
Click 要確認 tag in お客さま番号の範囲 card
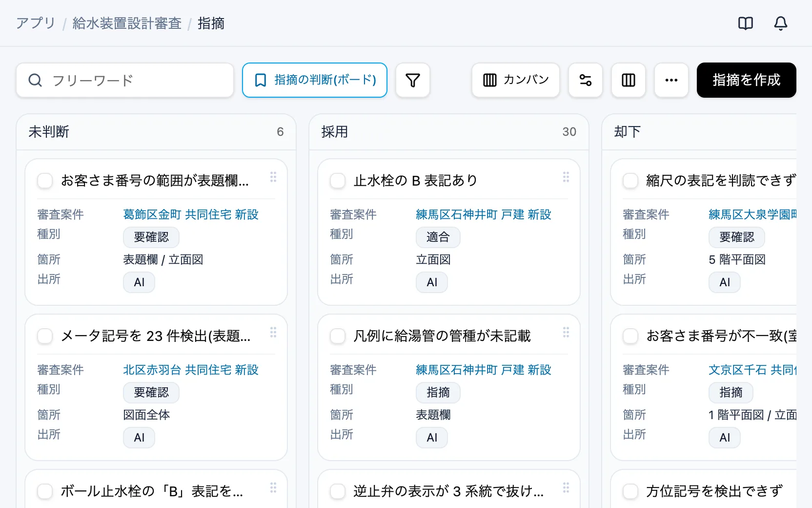click(151, 237)
